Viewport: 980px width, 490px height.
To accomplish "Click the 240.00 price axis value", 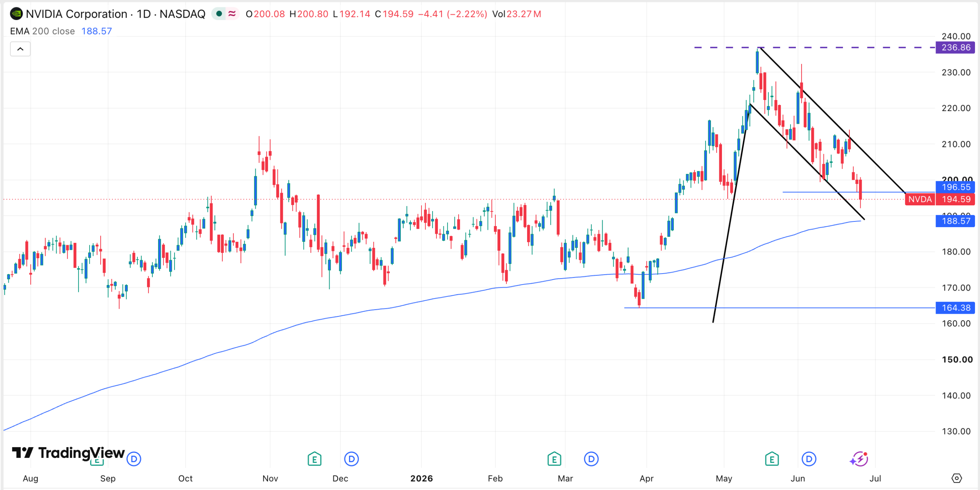I will click(x=956, y=36).
